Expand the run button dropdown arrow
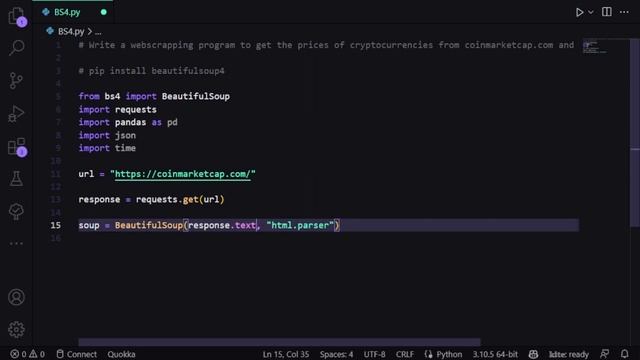Image resolution: width=640 pixels, height=360 pixels. click(591, 12)
